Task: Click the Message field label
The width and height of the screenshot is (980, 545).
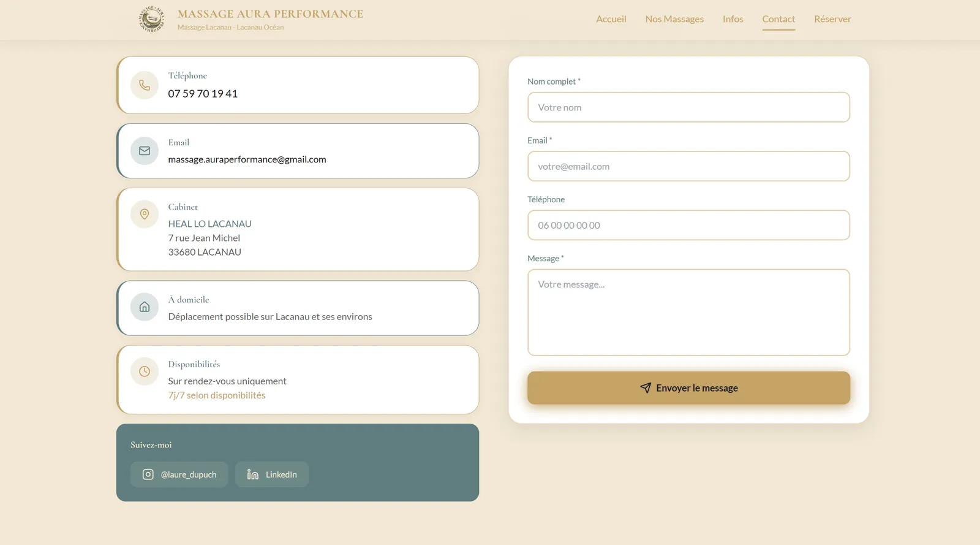Action: (545, 259)
